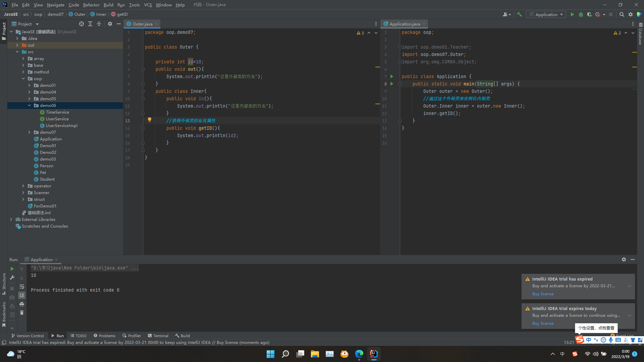Click Buy license in expired notification

coord(543,294)
